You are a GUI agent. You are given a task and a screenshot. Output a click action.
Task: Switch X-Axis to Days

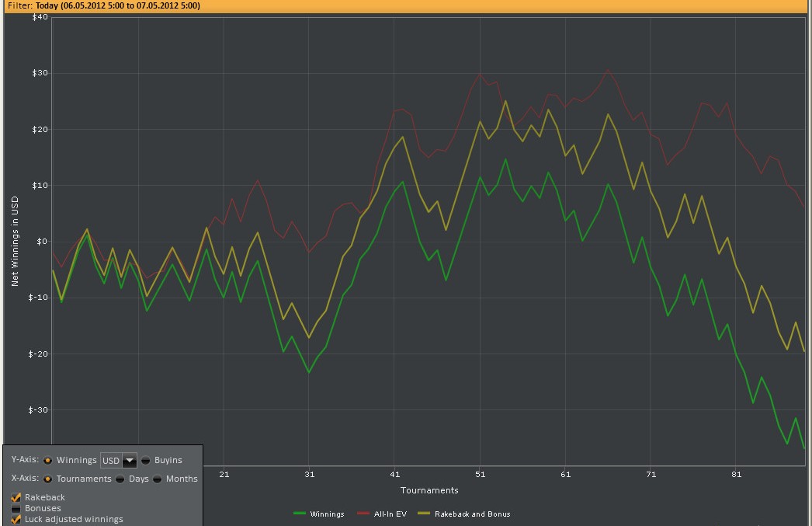pyautogui.click(x=120, y=479)
